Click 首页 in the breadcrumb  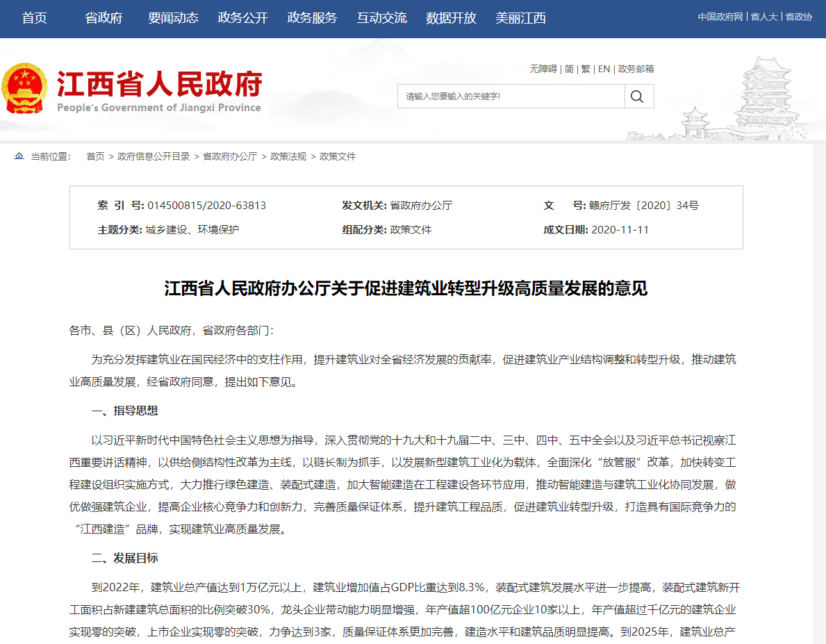tap(95, 156)
